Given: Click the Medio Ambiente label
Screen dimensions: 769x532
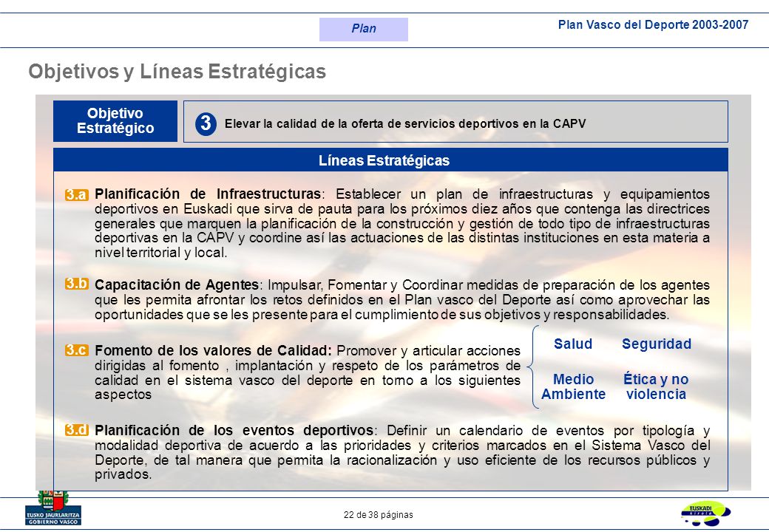Looking at the screenshot, I should tap(573, 386).
